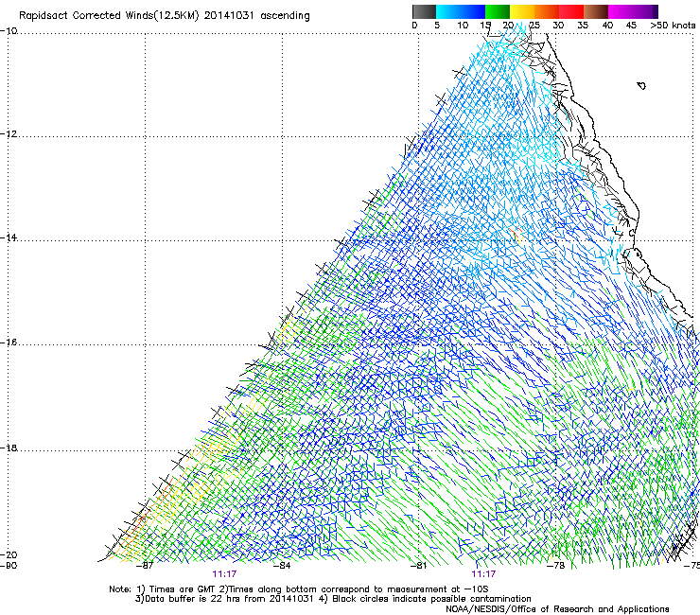Click the small island outline off the coast
The width and height of the screenshot is (700, 615).
tap(641, 85)
